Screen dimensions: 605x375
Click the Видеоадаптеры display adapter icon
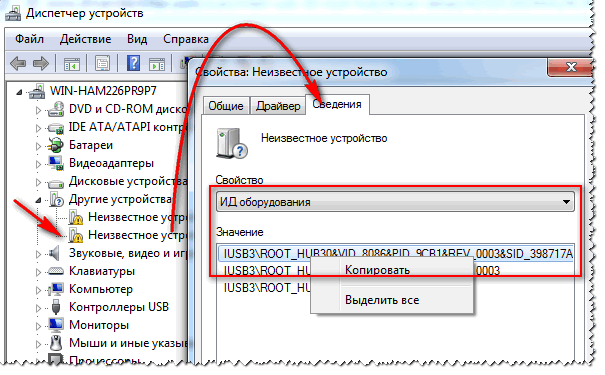(56, 163)
